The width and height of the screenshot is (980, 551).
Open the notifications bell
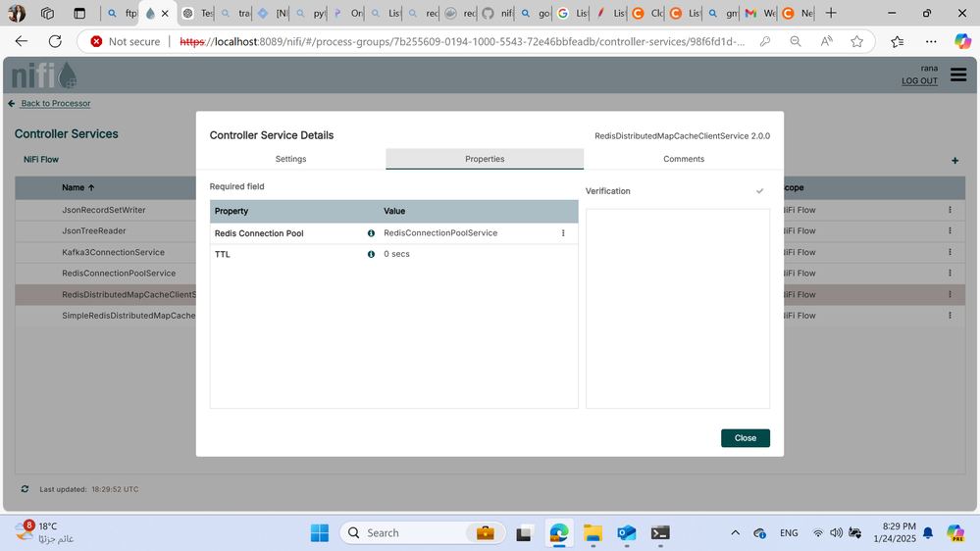(x=928, y=533)
